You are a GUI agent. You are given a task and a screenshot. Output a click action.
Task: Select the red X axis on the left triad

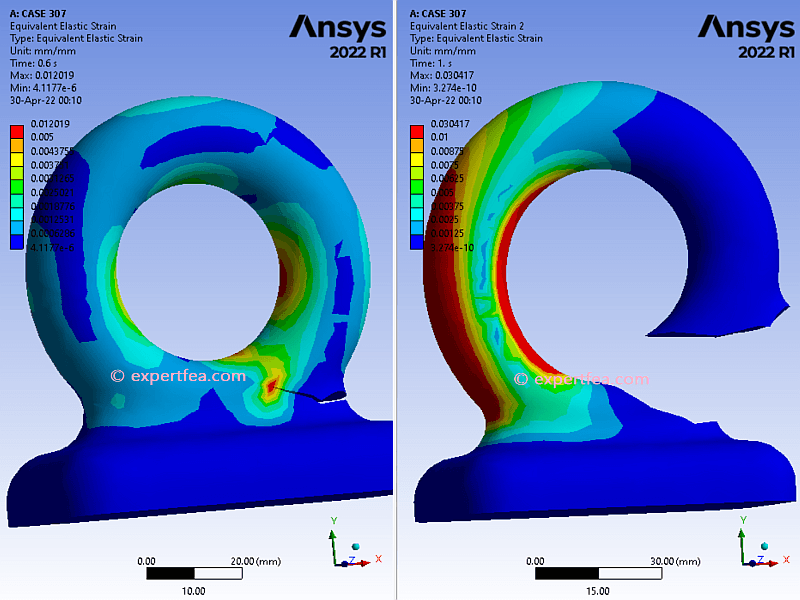(x=364, y=563)
